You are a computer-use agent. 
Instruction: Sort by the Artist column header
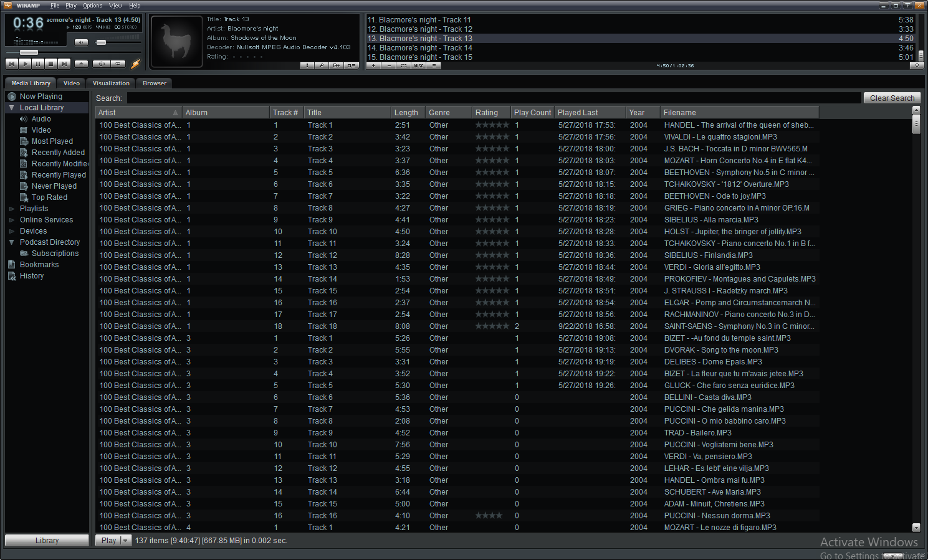(138, 113)
